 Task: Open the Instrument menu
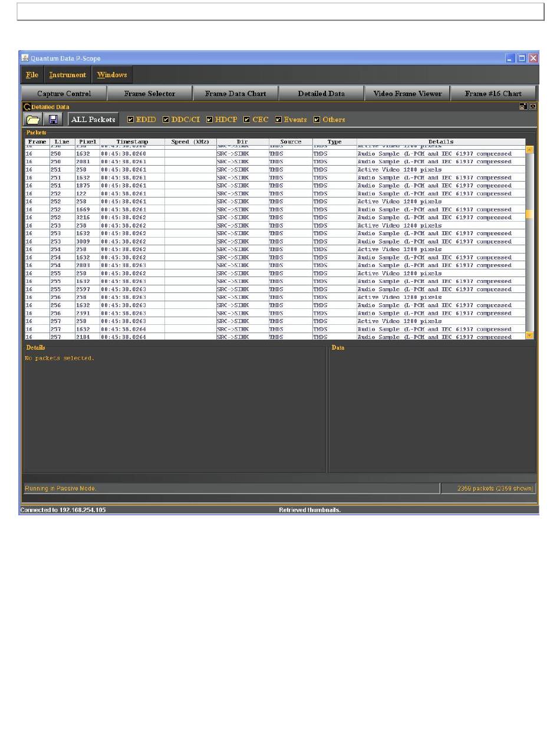(x=67, y=75)
